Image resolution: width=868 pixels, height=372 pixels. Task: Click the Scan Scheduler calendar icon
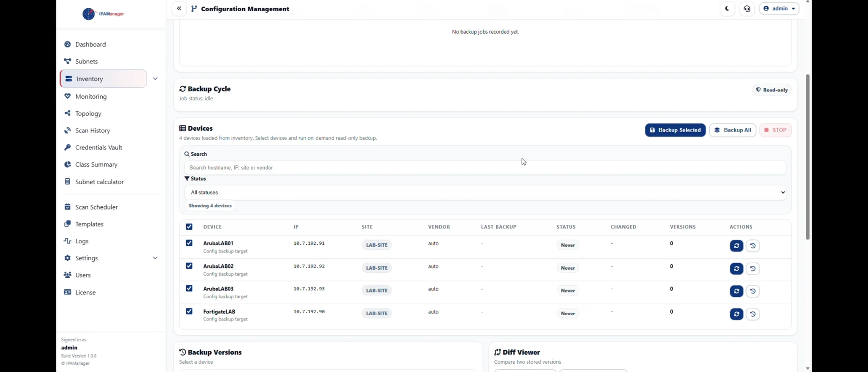pyautogui.click(x=68, y=207)
